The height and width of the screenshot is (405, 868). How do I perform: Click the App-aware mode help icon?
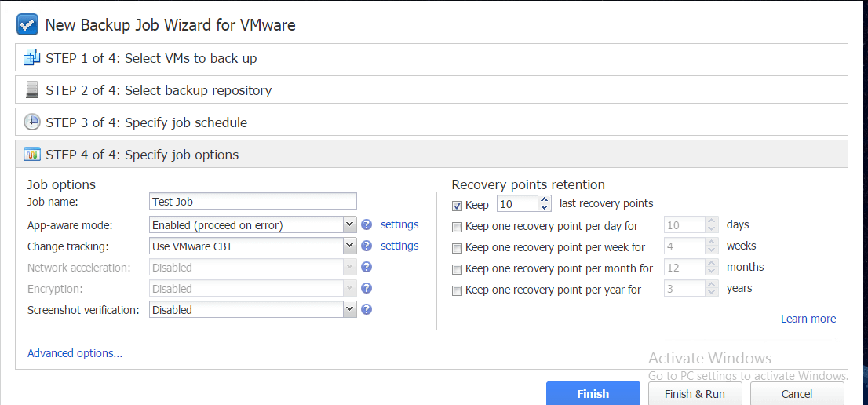click(x=366, y=225)
